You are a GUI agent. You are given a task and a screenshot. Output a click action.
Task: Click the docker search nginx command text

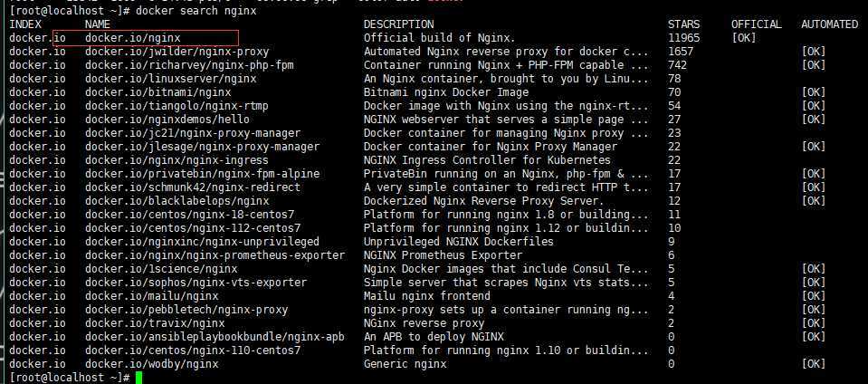click(196, 11)
